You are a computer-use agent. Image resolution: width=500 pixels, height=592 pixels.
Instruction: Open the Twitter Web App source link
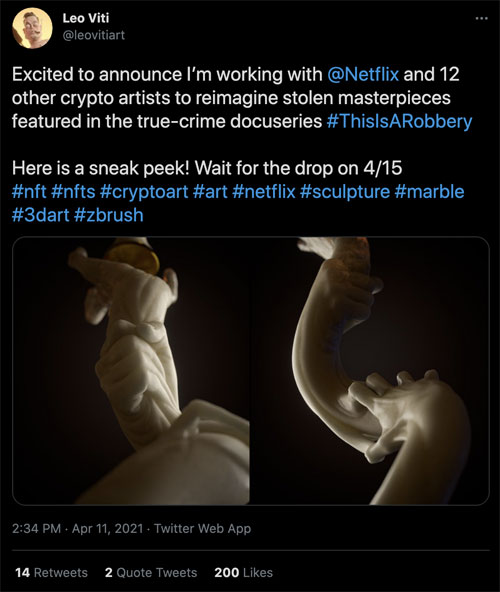[202, 528]
